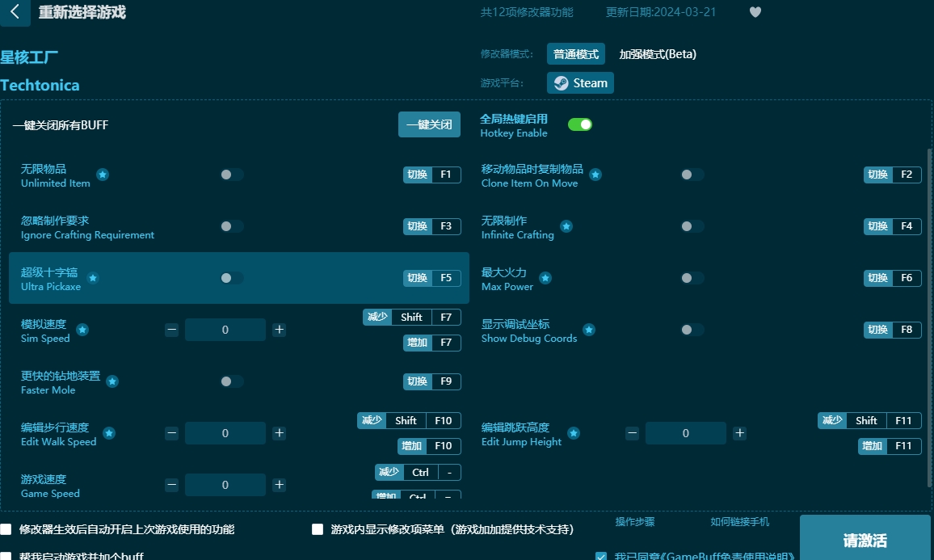Click the star icon beside Edit Walk Speed
The height and width of the screenshot is (560, 934).
point(108,433)
